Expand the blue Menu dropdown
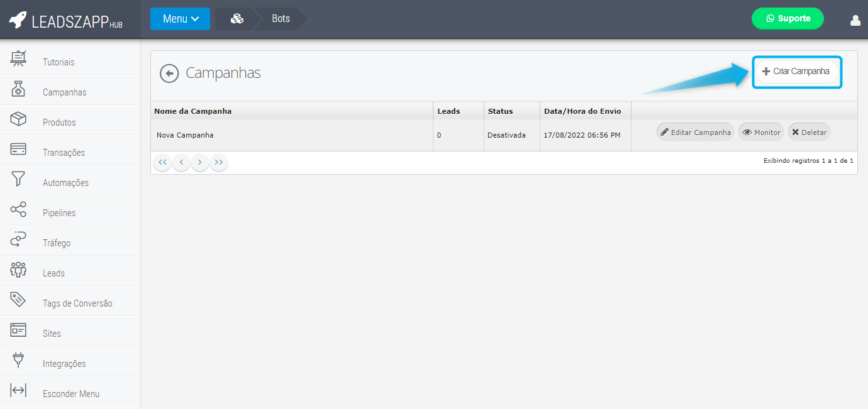This screenshot has height=409, width=868. coord(180,19)
